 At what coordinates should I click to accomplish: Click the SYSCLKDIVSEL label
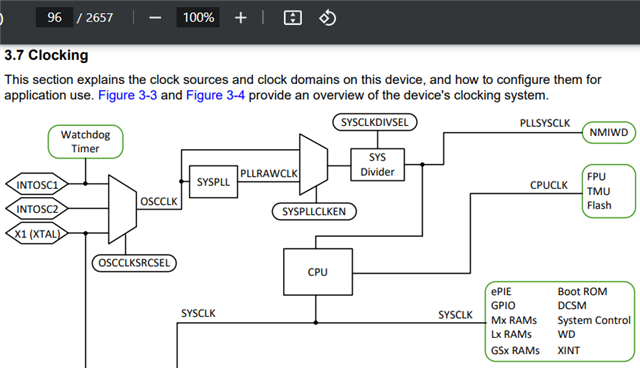coord(375,122)
